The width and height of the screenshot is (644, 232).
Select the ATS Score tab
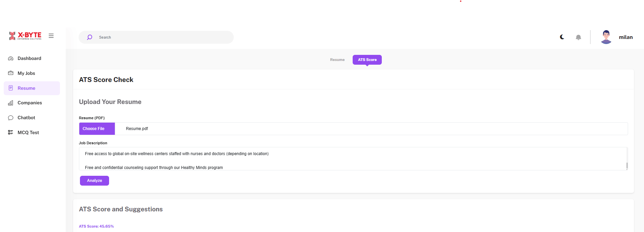(x=367, y=60)
